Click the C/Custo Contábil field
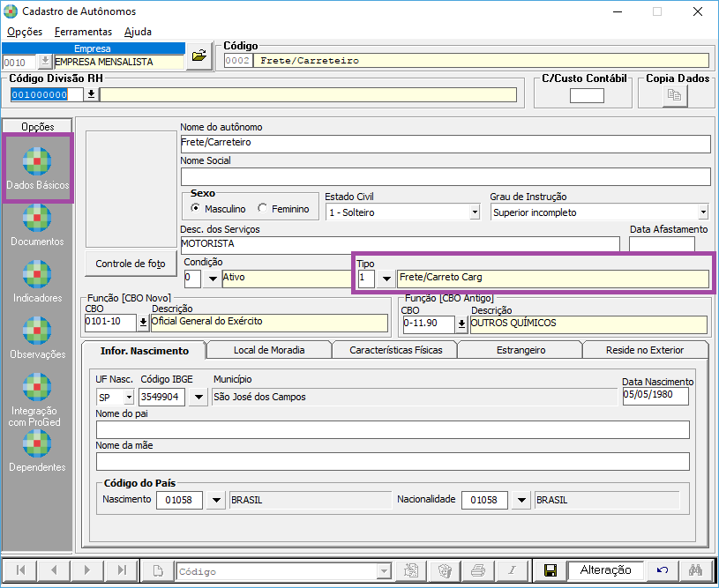Screen dimensions: 719x588 click(x=587, y=96)
